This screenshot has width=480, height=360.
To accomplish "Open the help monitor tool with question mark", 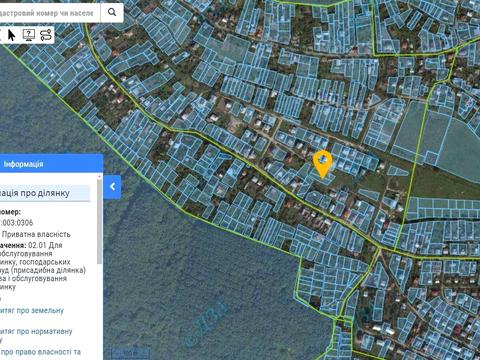I will point(29,35).
